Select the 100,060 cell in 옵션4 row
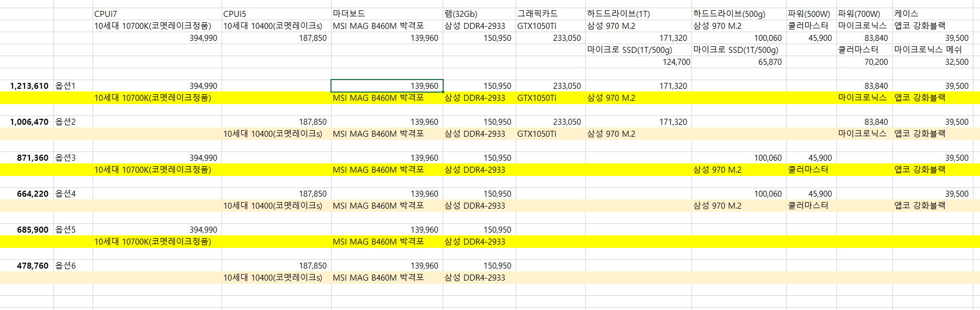The height and width of the screenshot is (310, 980). tap(739, 193)
